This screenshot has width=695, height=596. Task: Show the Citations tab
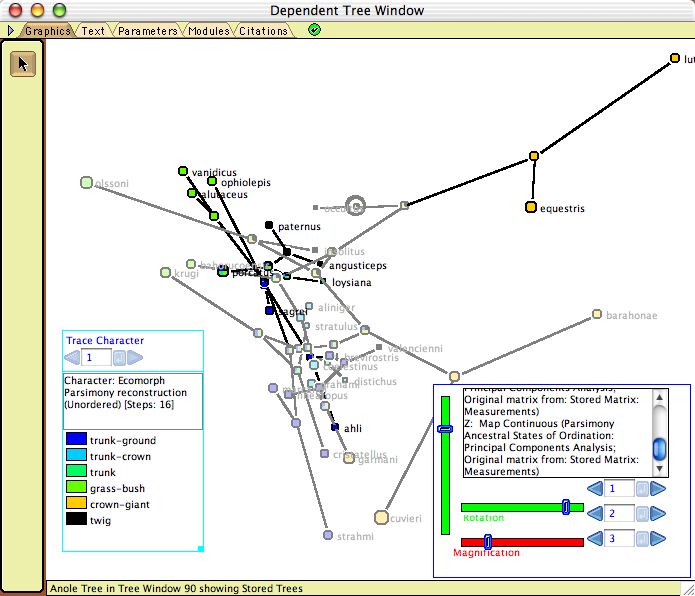click(x=263, y=31)
